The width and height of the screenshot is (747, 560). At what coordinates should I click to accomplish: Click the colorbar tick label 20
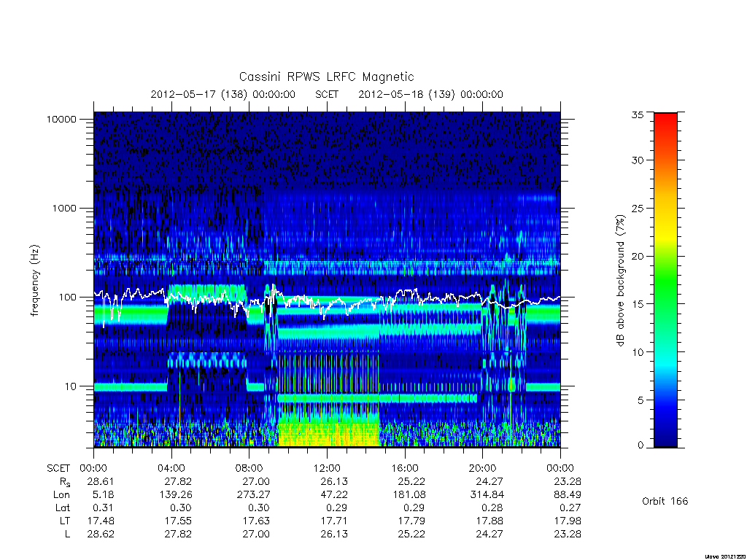[638, 256]
